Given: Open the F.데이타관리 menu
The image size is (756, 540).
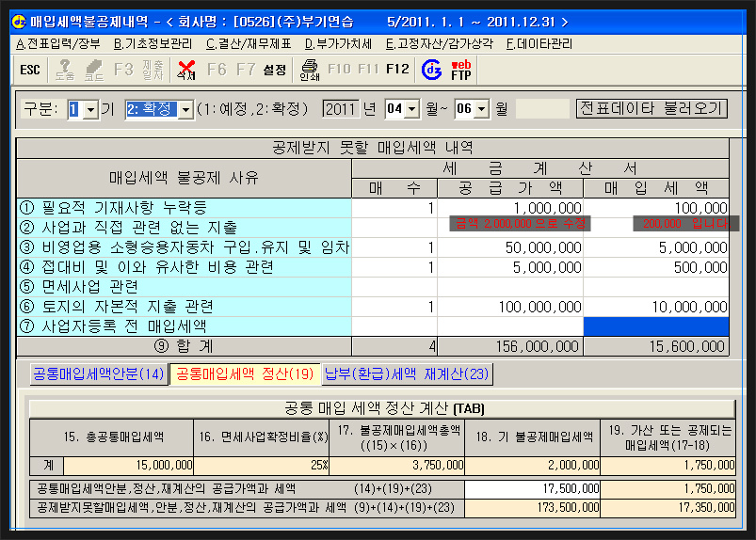Looking at the screenshot, I should click(x=539, y=44).
